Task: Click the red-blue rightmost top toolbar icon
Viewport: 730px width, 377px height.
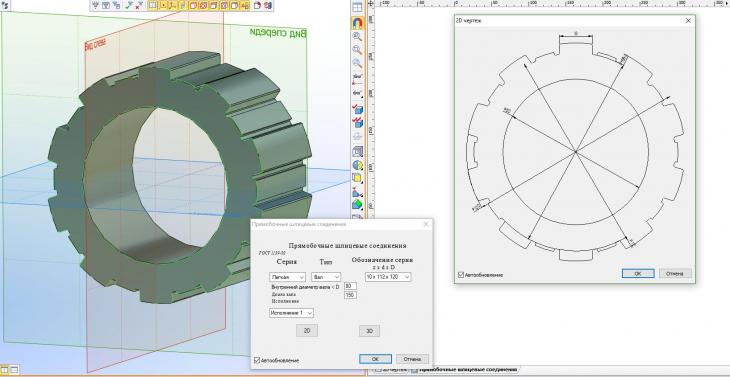Action: [268, 6]
